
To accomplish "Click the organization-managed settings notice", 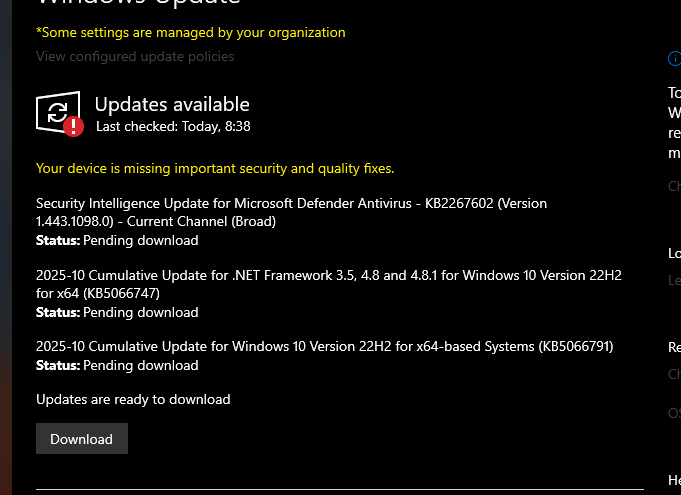I will pos(190,32).
